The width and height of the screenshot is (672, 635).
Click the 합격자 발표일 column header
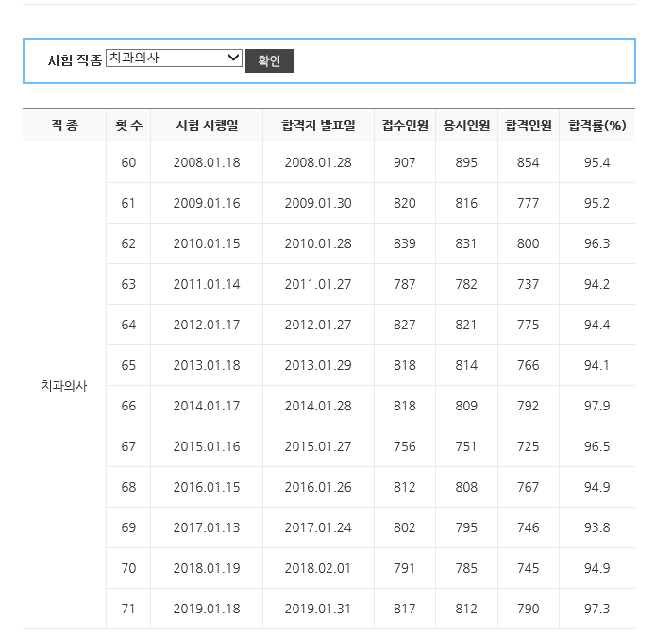[318, 125]
